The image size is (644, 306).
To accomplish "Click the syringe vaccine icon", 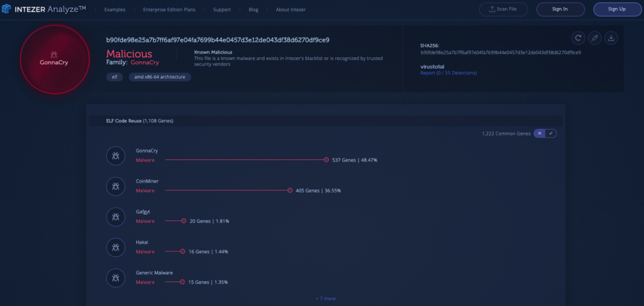I will click(x=594, y=38).
